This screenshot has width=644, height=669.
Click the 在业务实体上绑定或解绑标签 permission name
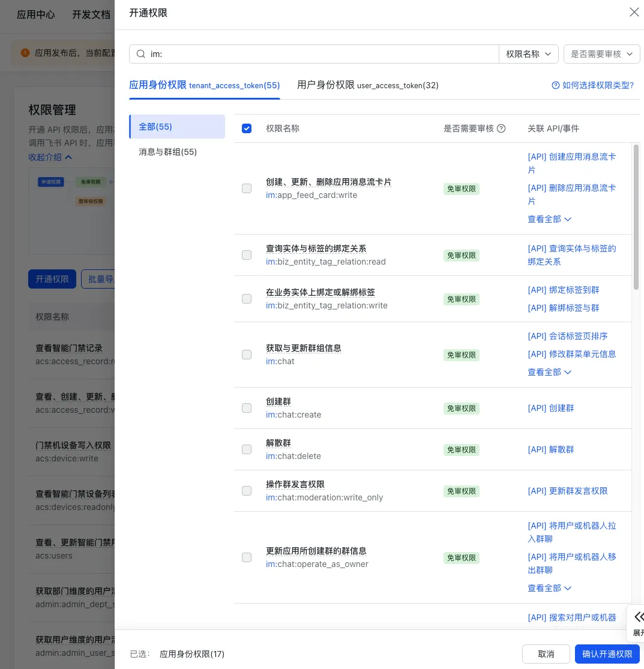pyautogui.click(x=320, y=292)
